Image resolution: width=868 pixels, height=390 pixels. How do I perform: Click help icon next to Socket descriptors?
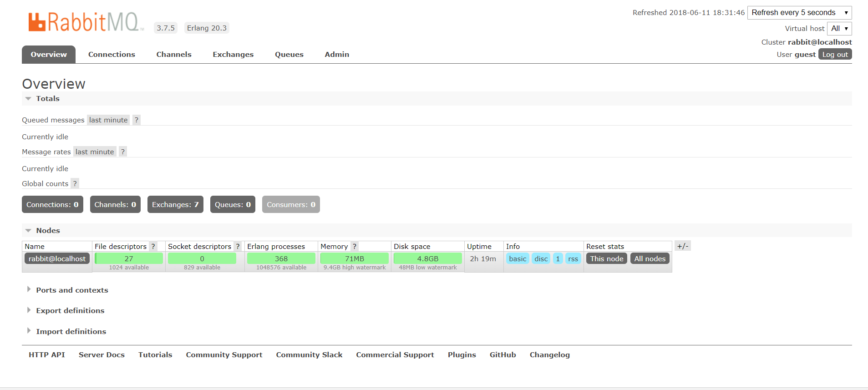(x=238, y=246)
